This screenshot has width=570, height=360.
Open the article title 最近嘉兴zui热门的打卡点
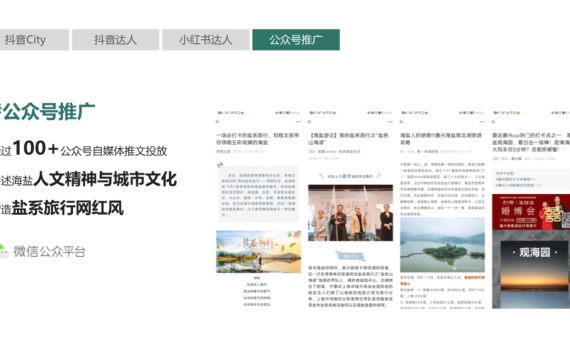(531, 142)
